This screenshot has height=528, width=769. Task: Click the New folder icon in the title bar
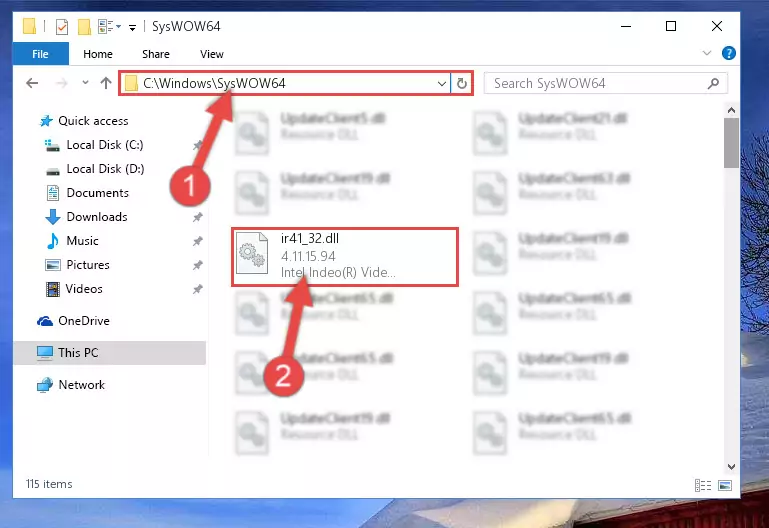pyautogui.click(x=84, y=26)
